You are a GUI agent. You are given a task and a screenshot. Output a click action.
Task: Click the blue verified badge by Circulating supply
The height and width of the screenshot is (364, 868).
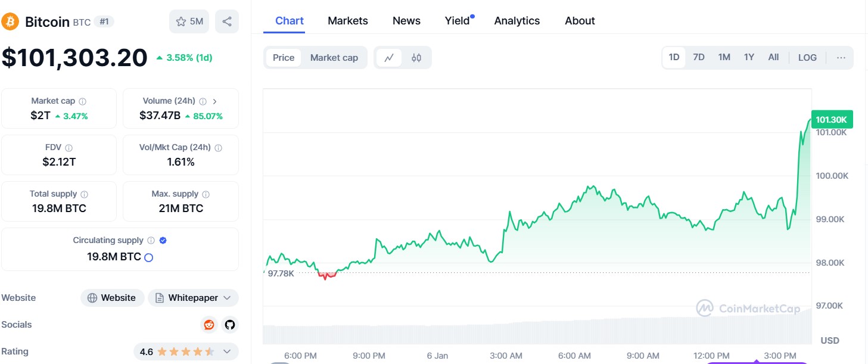(163, 241)
